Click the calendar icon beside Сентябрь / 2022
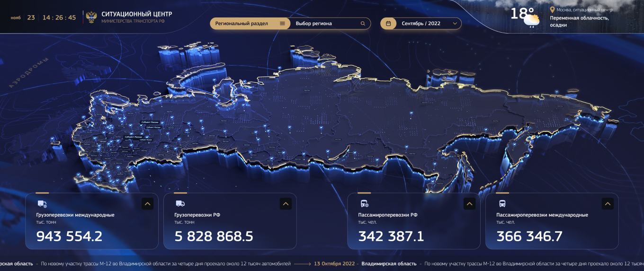The height and width of the screenshot is (271, 644). 388,24
